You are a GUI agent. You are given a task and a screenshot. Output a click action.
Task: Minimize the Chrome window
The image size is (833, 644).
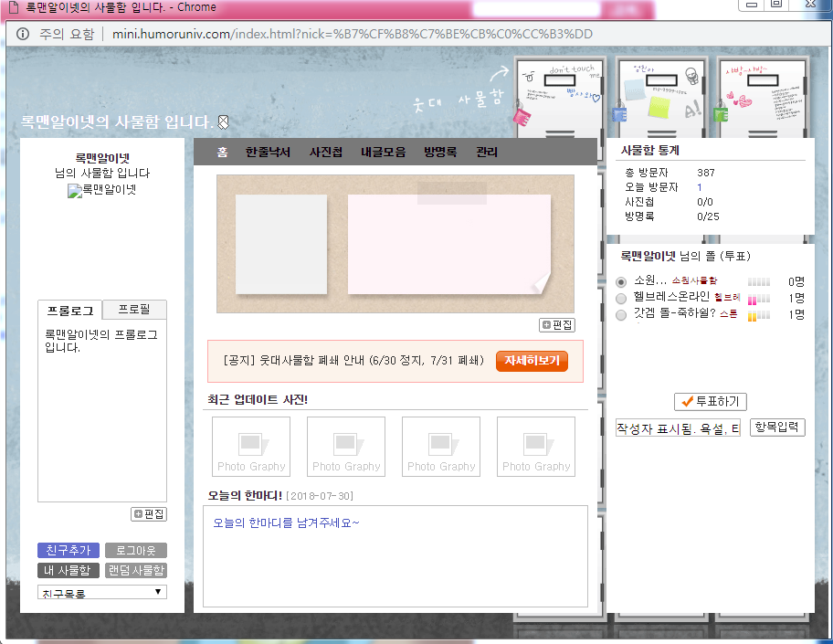click(751, 5)
